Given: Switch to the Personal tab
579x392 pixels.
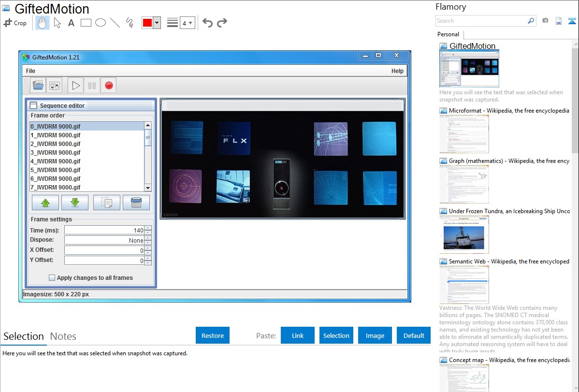Looking at the screenshot, I should [x=449, y=34].
